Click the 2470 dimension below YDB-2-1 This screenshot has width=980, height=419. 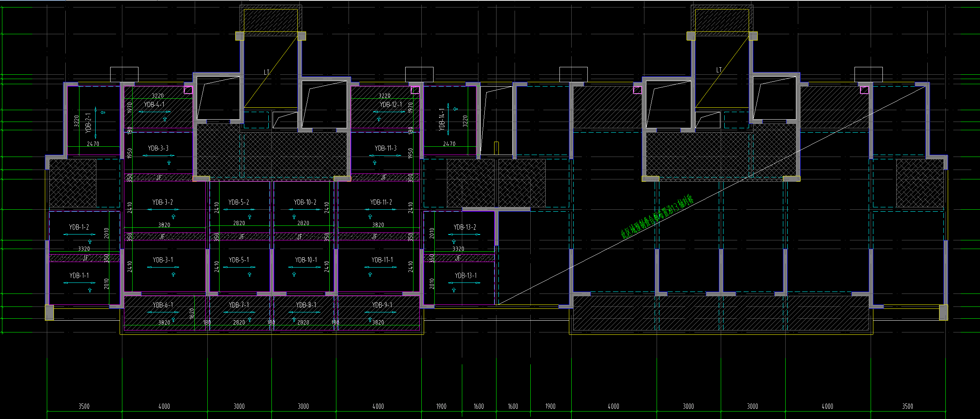pyautogui.click(x=93, y=144)
